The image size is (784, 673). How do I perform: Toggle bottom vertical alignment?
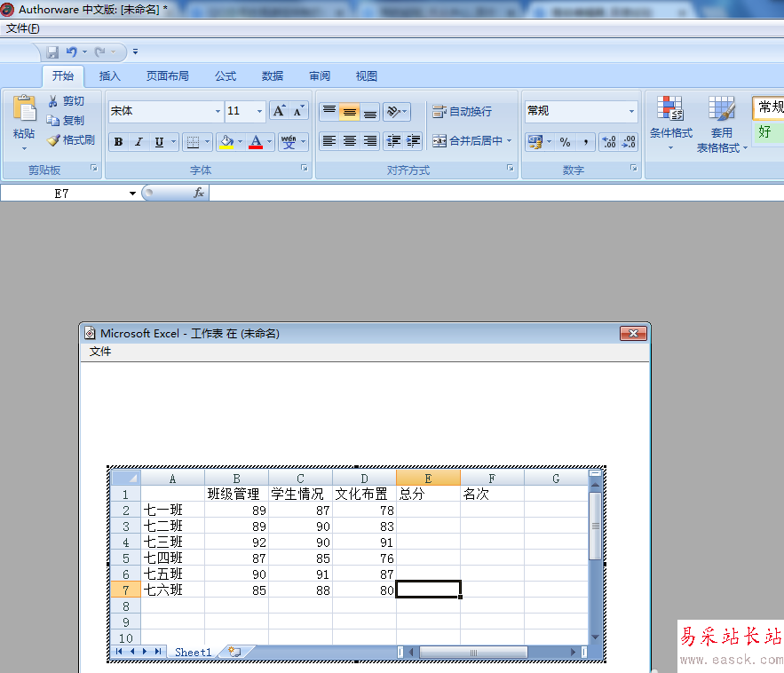(x=370, y=112)
